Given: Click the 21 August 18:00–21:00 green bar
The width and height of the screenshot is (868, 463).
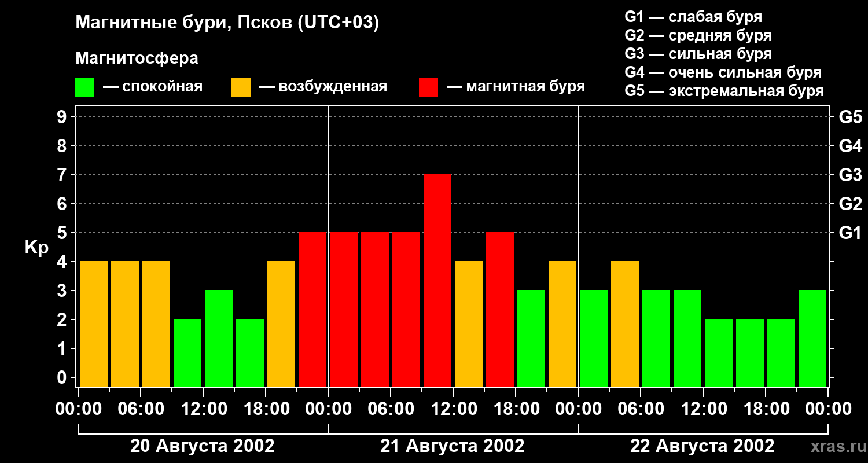Looking at the screenshot, I should point(531,338).
